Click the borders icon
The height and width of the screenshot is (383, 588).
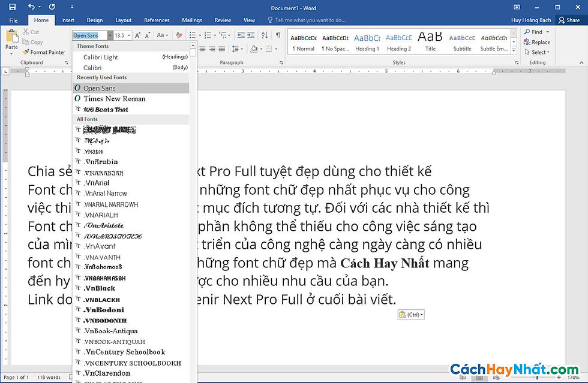[x=269, y=49]
